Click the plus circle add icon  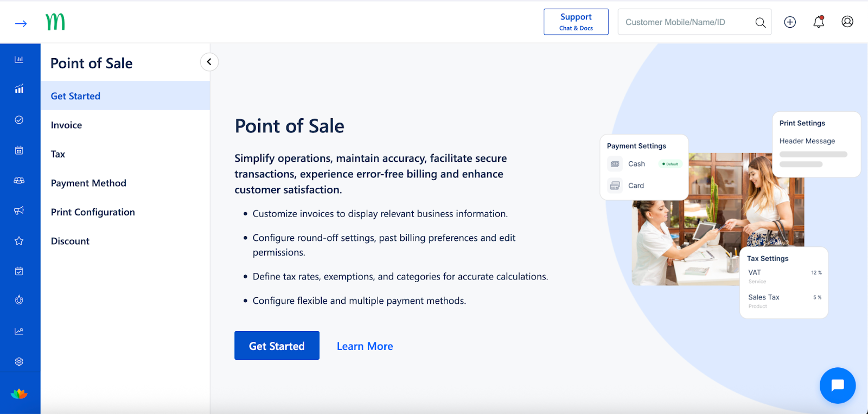point(790,22)
